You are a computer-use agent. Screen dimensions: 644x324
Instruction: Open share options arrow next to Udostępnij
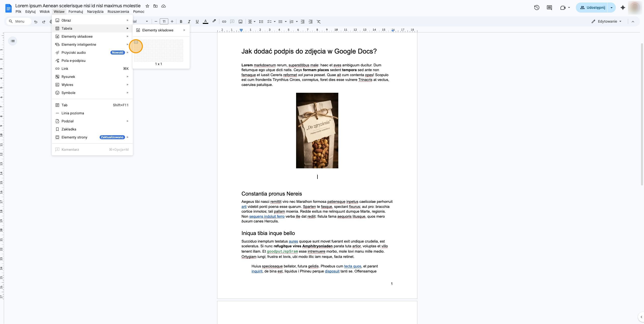(612, 8)
